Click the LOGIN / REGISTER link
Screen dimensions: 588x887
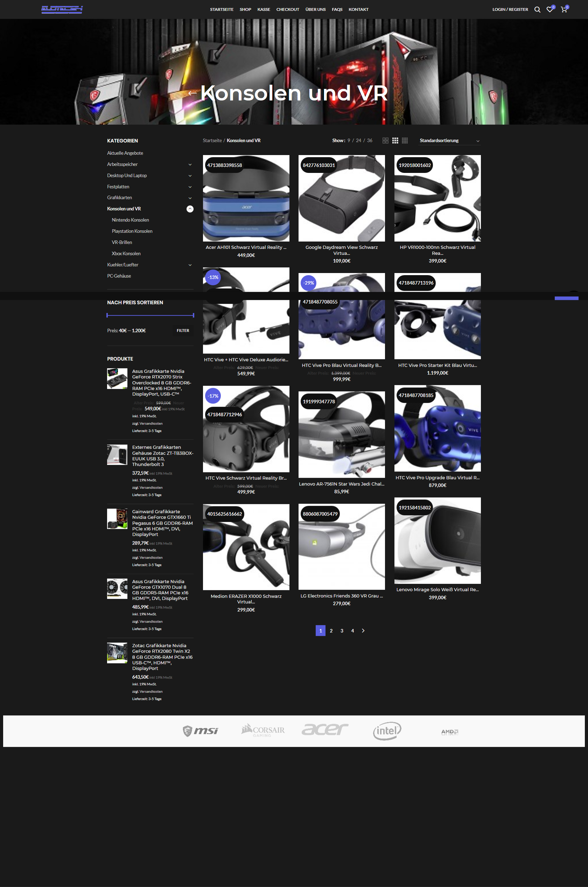click(510, 9)
